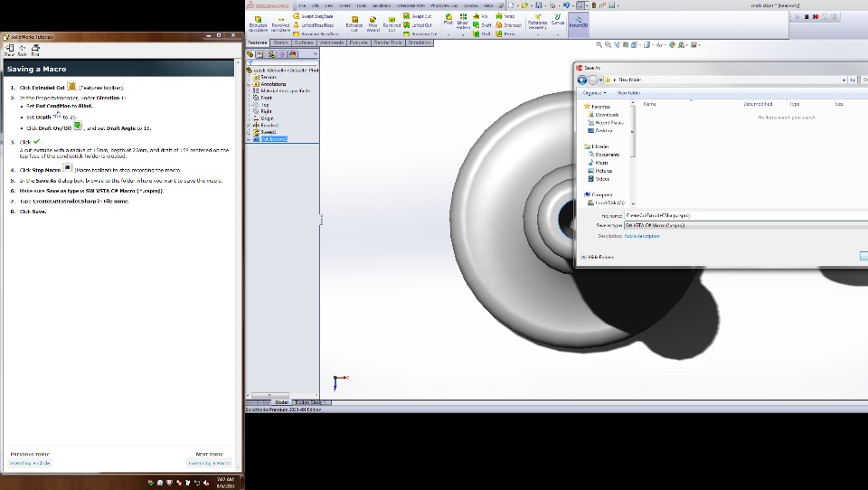
Task: Open Tools menu in SolidWorks
Action: 362,5
